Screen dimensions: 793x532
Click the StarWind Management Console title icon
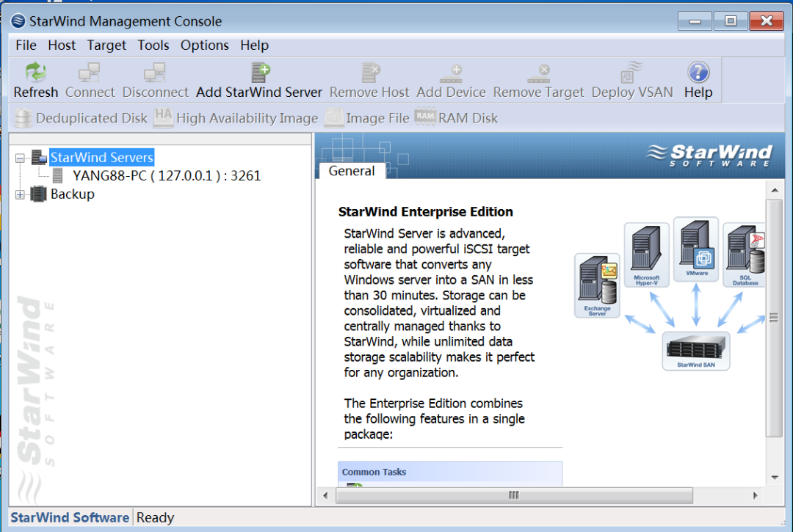(x=18, y=21)
